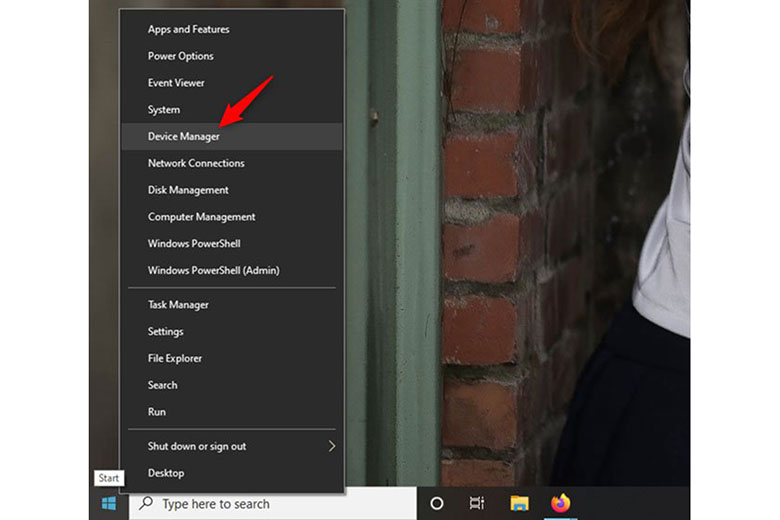This screenshot has width=780, height=520.
Task: Open the Cortana circle icon
Action: point(436,504)
